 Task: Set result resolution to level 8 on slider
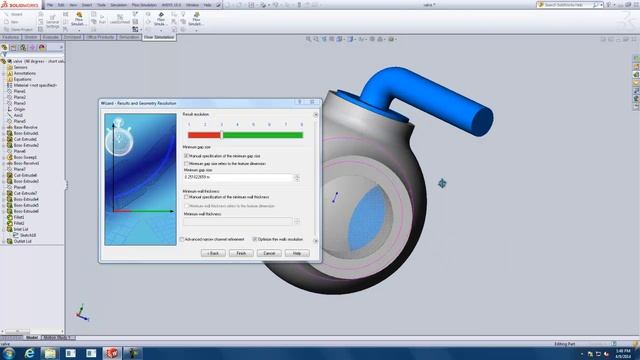[302, 135]
